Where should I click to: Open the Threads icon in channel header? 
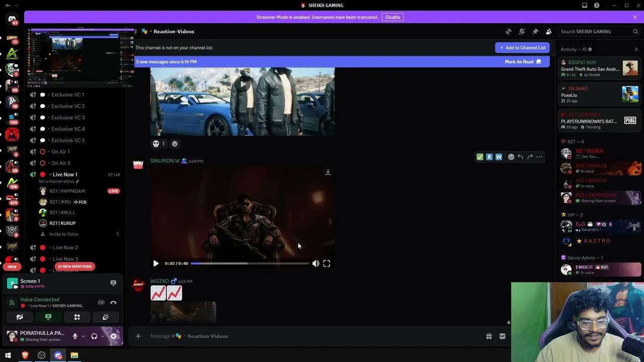coord(508,31)
